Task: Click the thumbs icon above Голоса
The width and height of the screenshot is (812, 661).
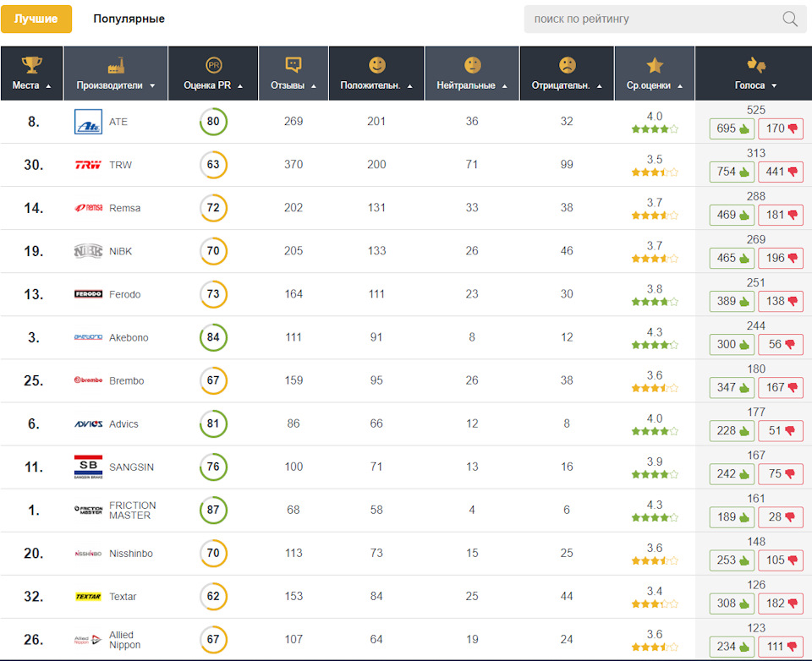Action: (x=756, y=65)
